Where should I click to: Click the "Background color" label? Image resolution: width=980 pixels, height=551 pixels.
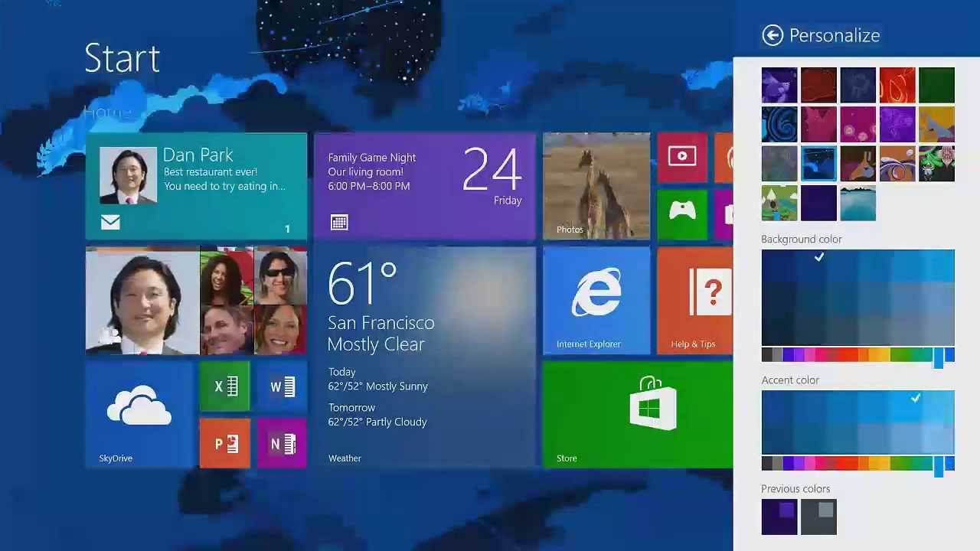click(801, 239)
